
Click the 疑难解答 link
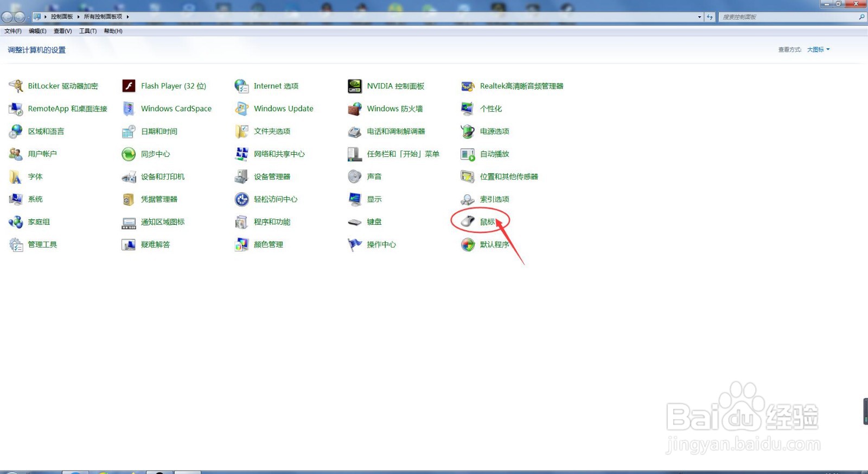coord(155,245)
